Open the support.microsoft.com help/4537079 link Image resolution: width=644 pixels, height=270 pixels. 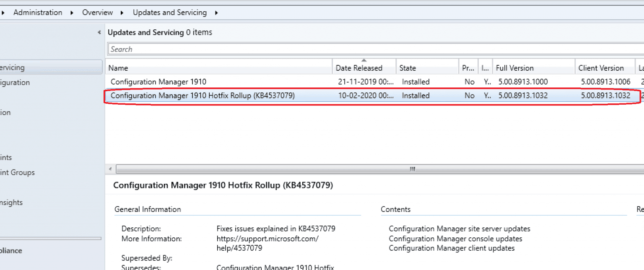[267, 243]
